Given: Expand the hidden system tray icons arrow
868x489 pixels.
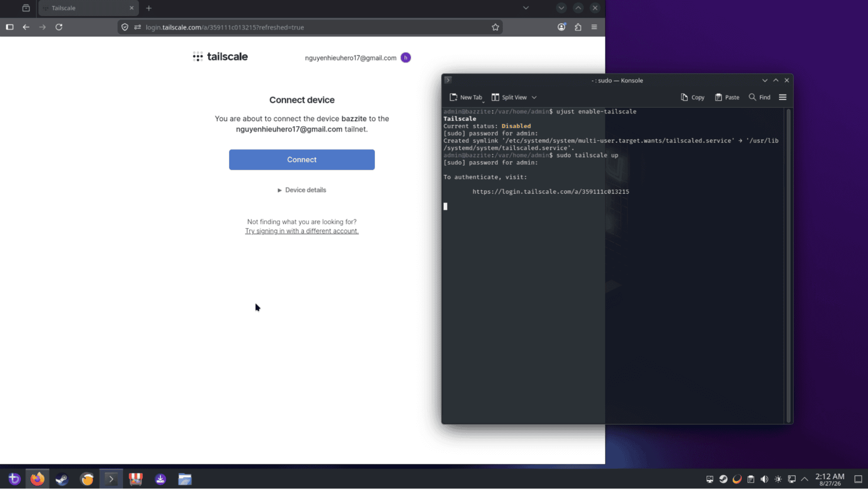Looking at the screenshot, I should click(x=805, y=479).
